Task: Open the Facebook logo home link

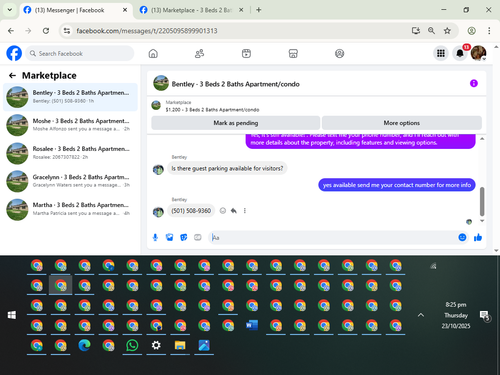Action: [x=14, y=53]
